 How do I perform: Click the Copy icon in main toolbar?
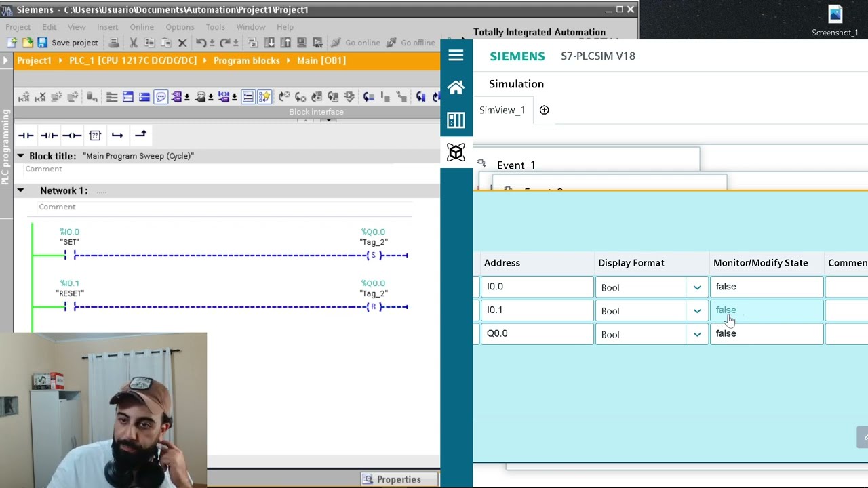point(150,43)
